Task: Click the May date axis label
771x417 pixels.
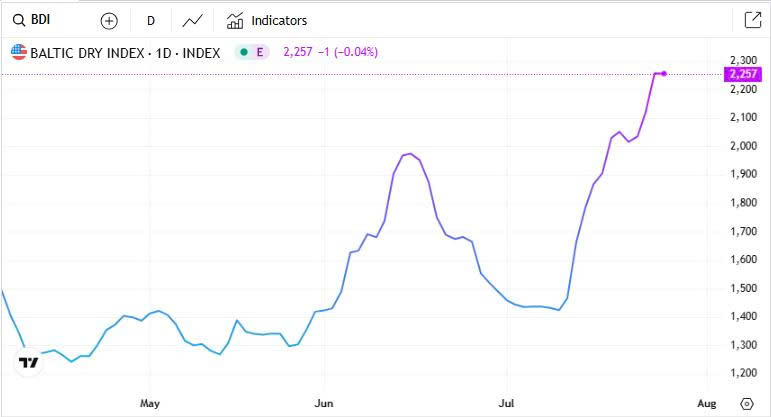Action: [150, 403]
